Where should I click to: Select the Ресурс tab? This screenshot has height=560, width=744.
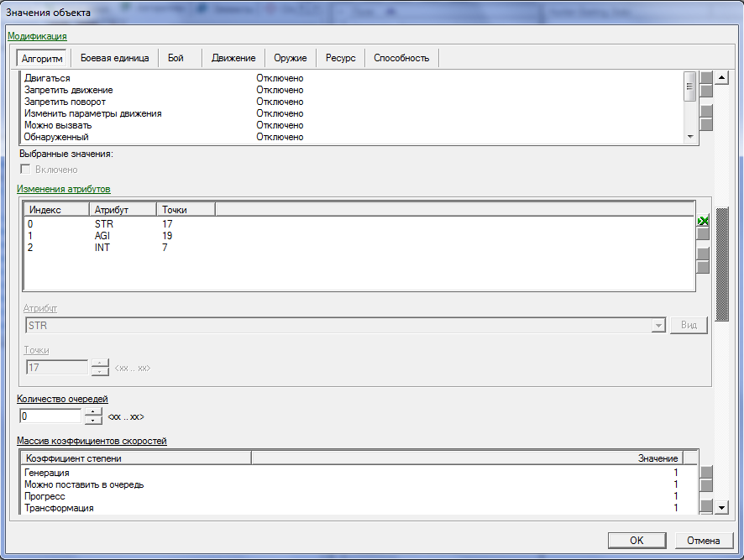pos(341,58)
